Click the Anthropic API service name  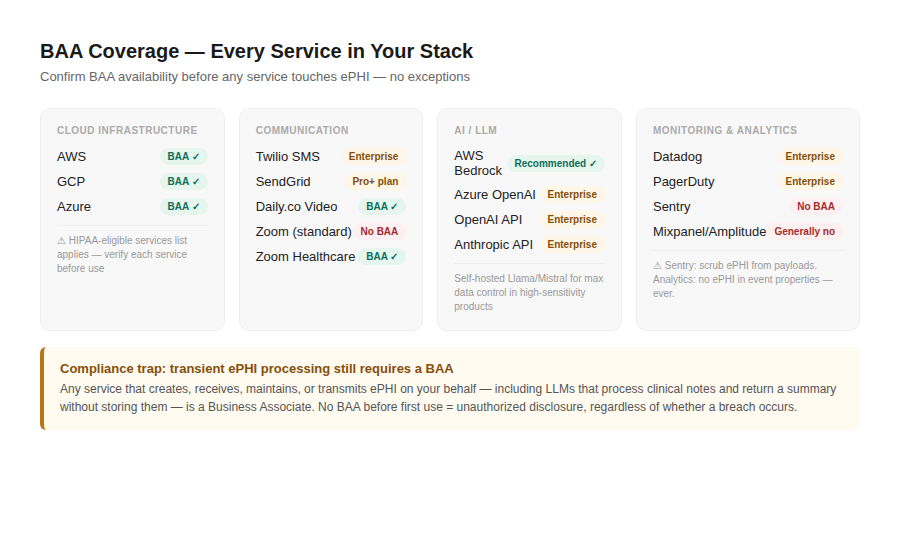[493, 244]
